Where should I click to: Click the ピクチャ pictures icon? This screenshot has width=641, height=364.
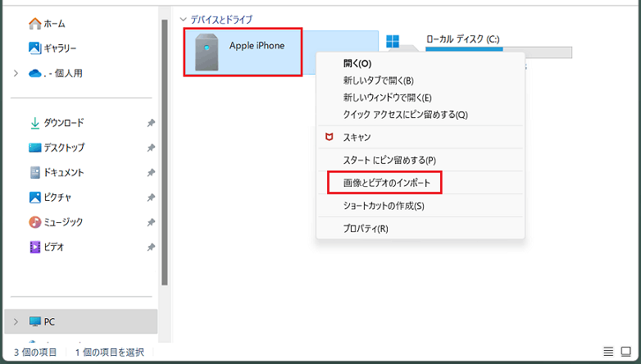coord(34,198)
